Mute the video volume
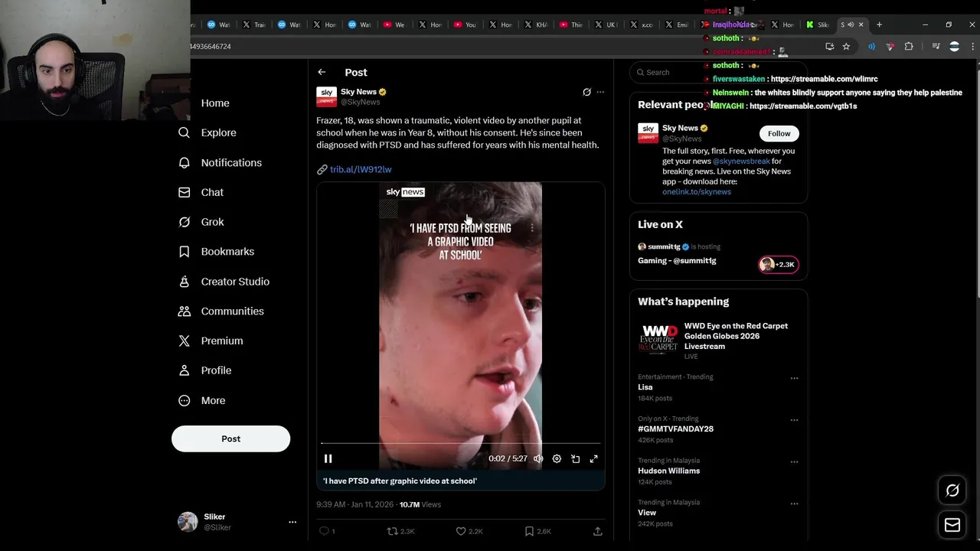 [x=538, y=458]
